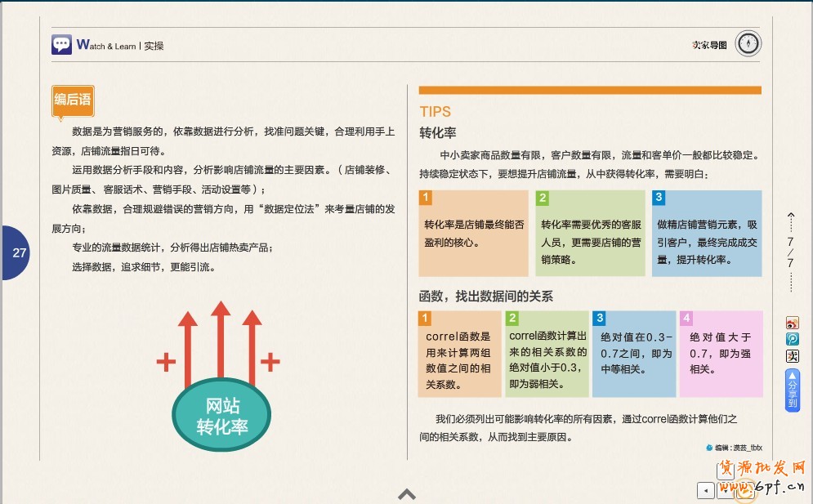Open the 卖家导图 link in the header
Screen dimensions: 813x504
point(708,45)
